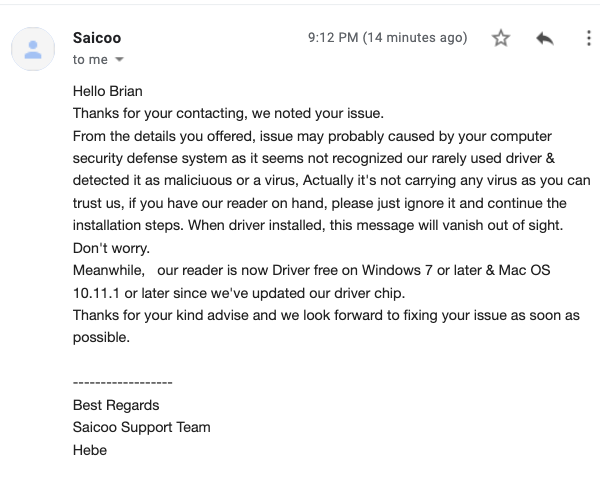
Task: Star this email from Saicoo
Action: (501, 39)
